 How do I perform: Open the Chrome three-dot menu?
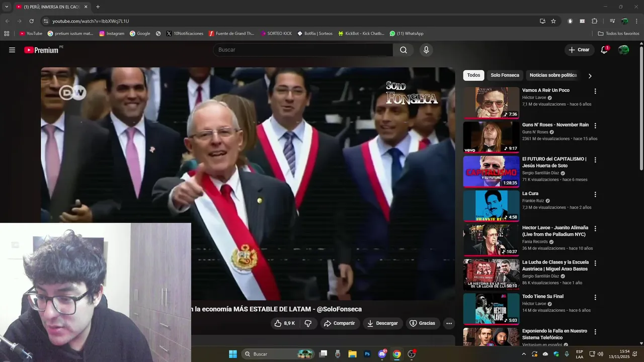[x=636, y=21]
